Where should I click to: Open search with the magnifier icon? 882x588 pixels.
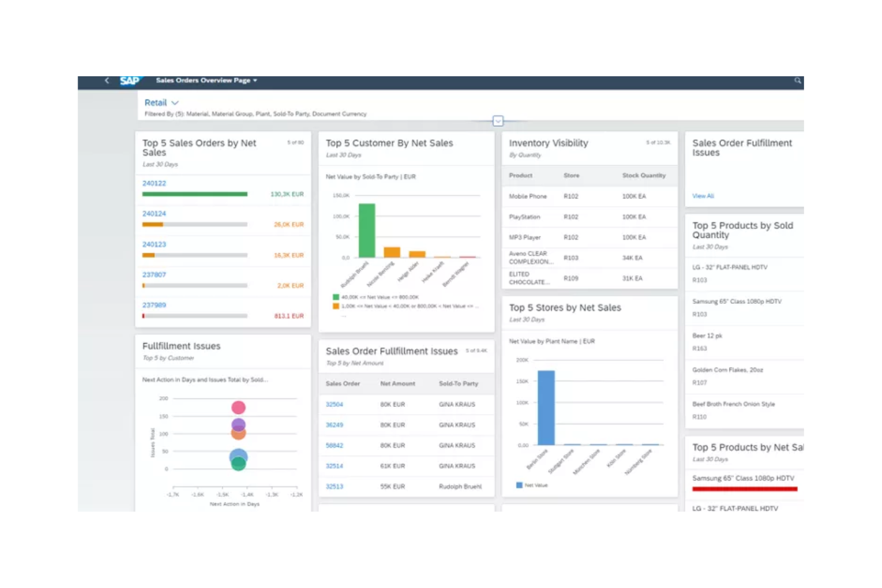[798, 80]
